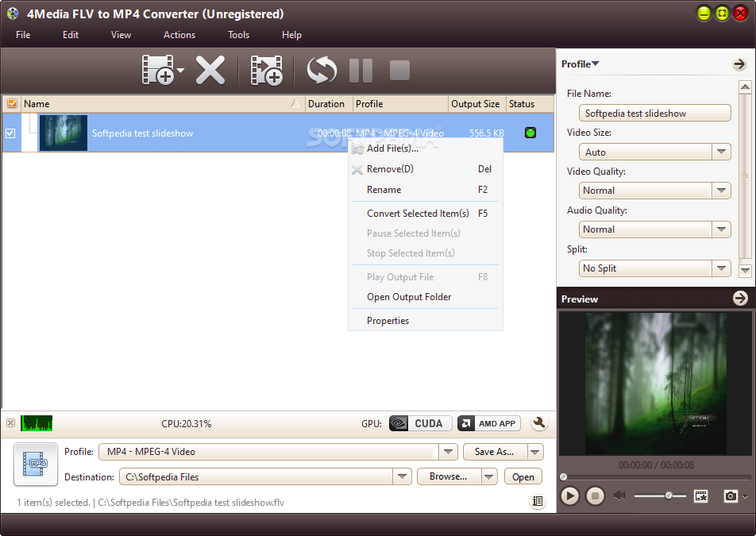This screenshot has height=536, width=756.
Task: Toggle AMD APP GPU acceleration
Action: pyautogui.click(x=489, y=423)
